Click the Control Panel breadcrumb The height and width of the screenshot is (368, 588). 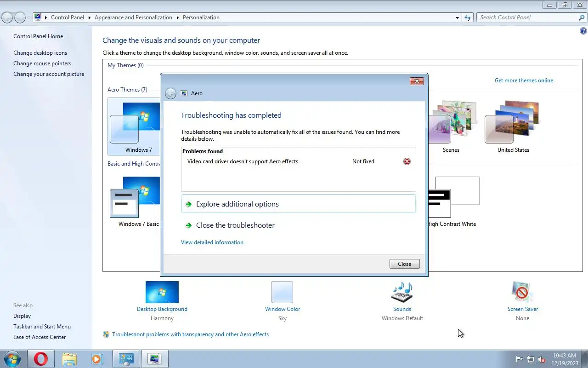tap(68, 17)
